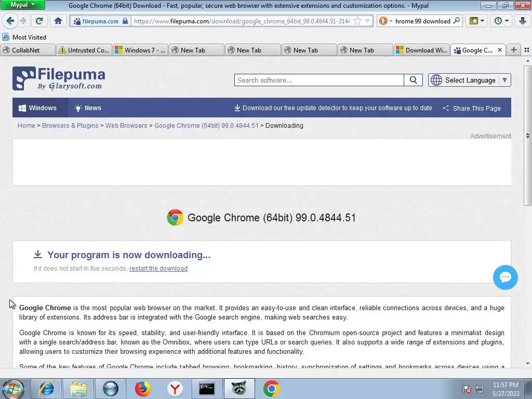This screenshot has height=399, width=532.
Task: Open the News menu item
Action: (88, 108)
